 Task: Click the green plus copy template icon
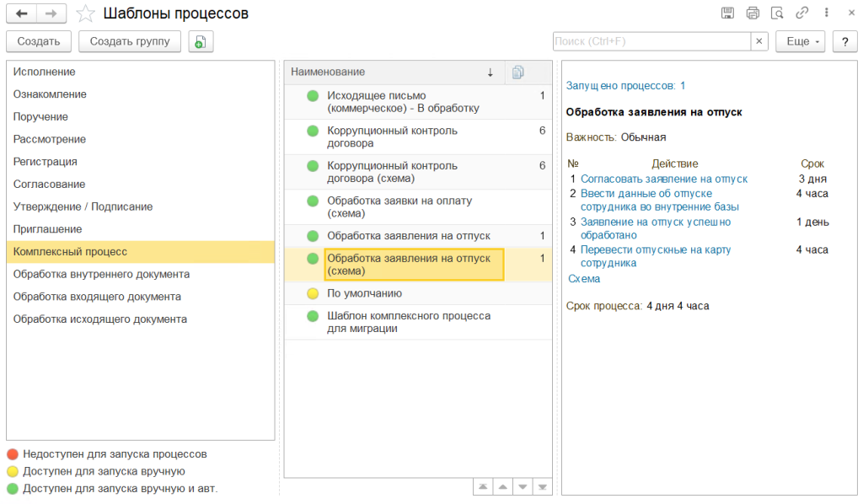click(x=201, y=41)
